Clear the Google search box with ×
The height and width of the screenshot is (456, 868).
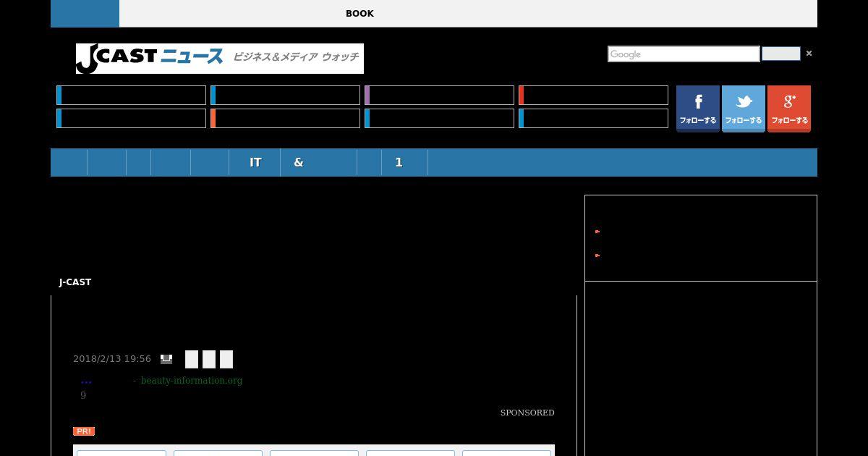pos(809,54)
